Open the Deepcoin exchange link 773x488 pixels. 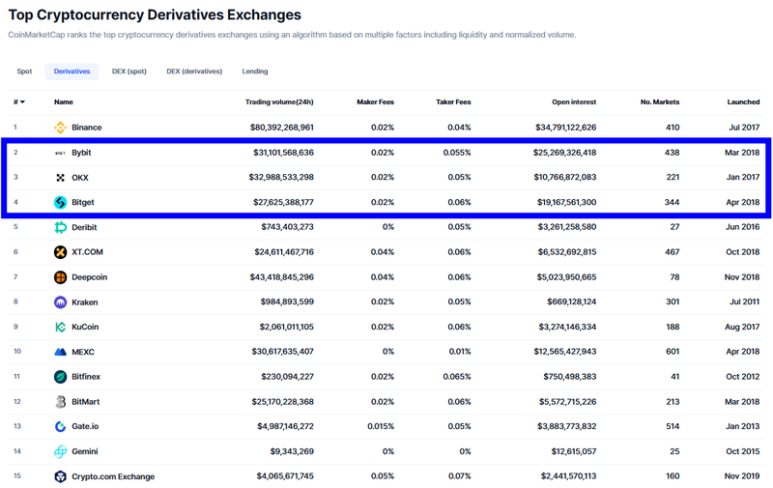point(89,278)
